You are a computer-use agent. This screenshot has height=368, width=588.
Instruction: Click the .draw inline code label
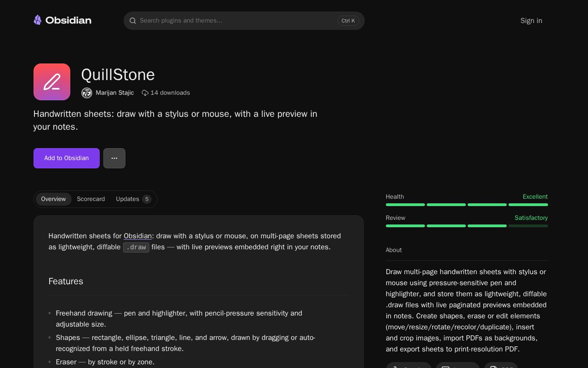(136, 247)
